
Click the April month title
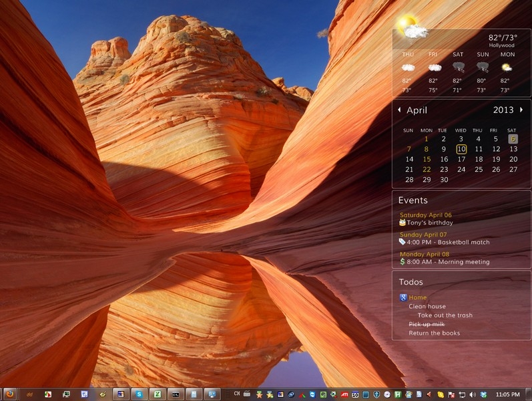(417, 110)
